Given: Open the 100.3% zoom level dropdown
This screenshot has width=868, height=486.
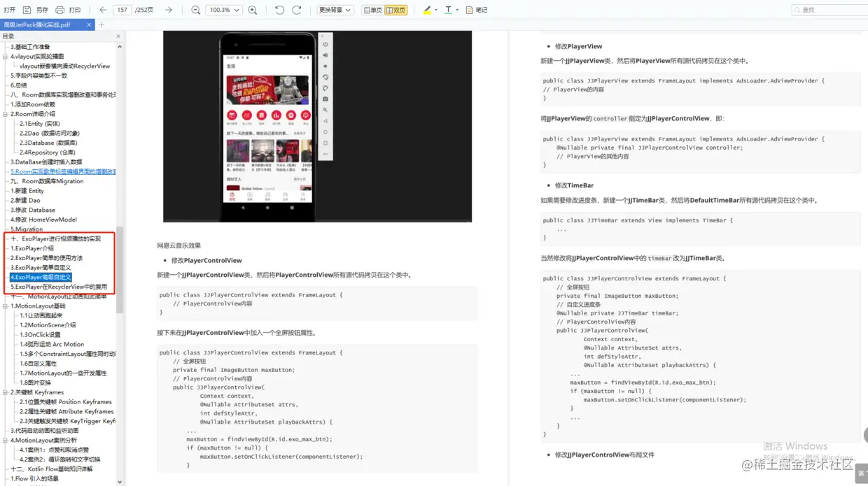Looking at the screenshot, I should tap(224, 10).
